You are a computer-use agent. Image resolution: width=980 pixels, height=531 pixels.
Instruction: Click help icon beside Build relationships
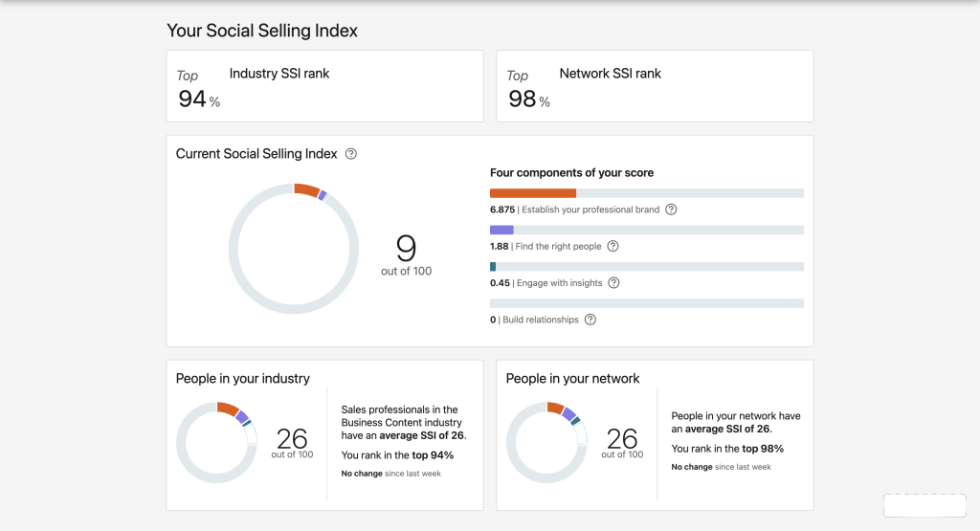point(590,320)
